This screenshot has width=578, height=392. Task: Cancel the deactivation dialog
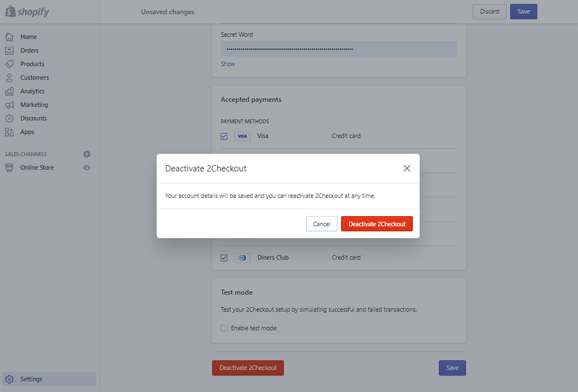coord(321,224)
